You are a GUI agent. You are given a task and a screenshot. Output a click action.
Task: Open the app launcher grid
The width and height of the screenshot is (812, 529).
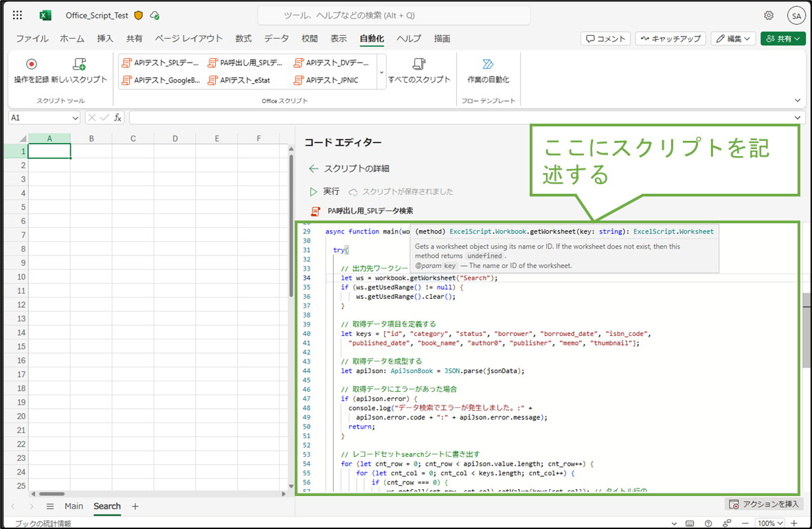click(x=18, y=16)
